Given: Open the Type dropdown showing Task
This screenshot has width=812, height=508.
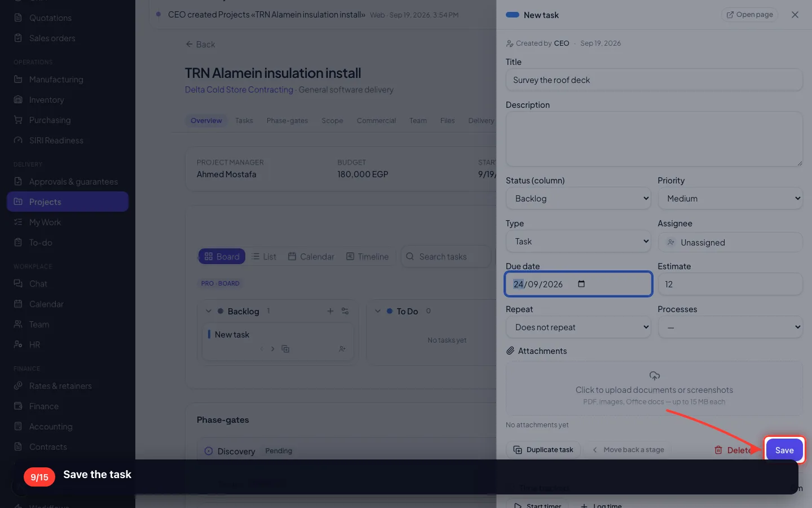Looking at the screenshot, I should tap(578, 242).
